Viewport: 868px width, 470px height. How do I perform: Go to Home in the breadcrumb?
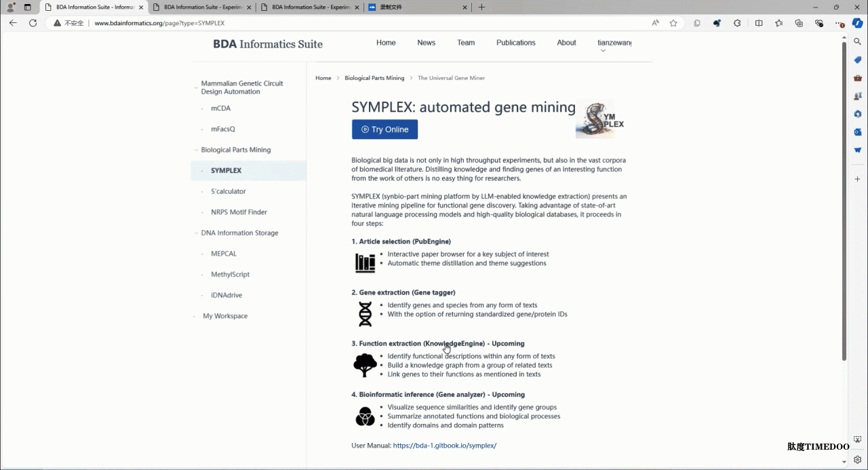coord(323,78)
